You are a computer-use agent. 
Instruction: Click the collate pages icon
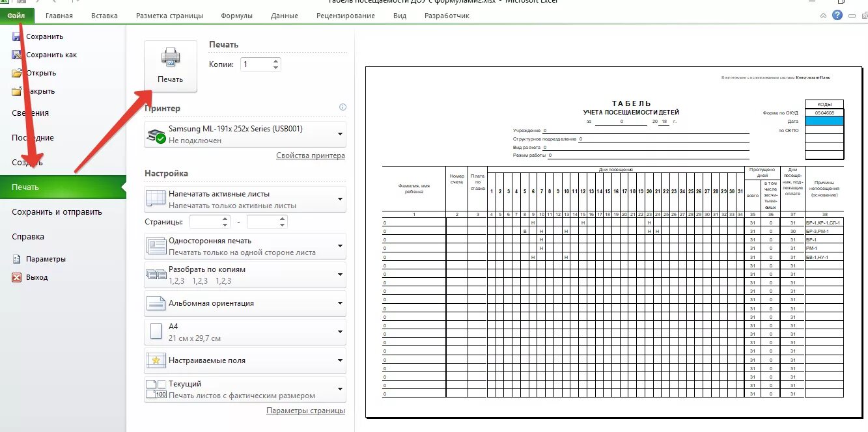pyautogui.click(x=157, y=275)
